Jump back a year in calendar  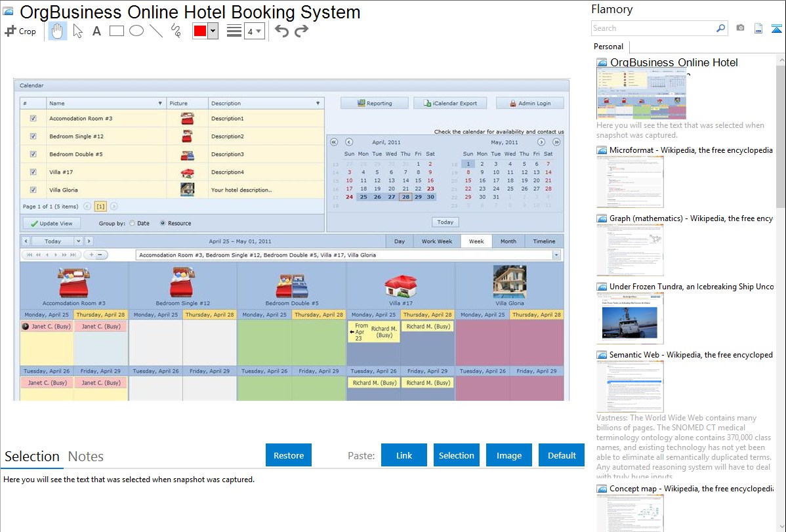coord(334,142)
